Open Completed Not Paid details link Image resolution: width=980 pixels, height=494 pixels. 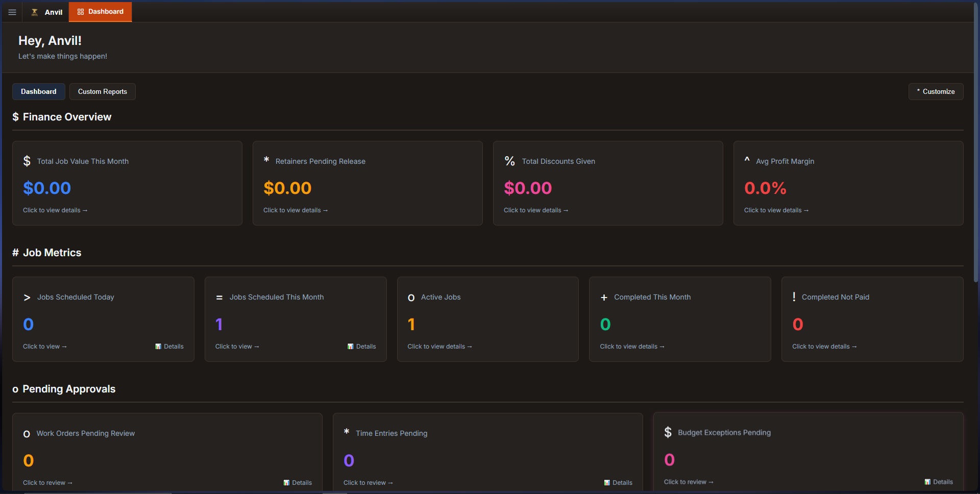coord(825,346)
